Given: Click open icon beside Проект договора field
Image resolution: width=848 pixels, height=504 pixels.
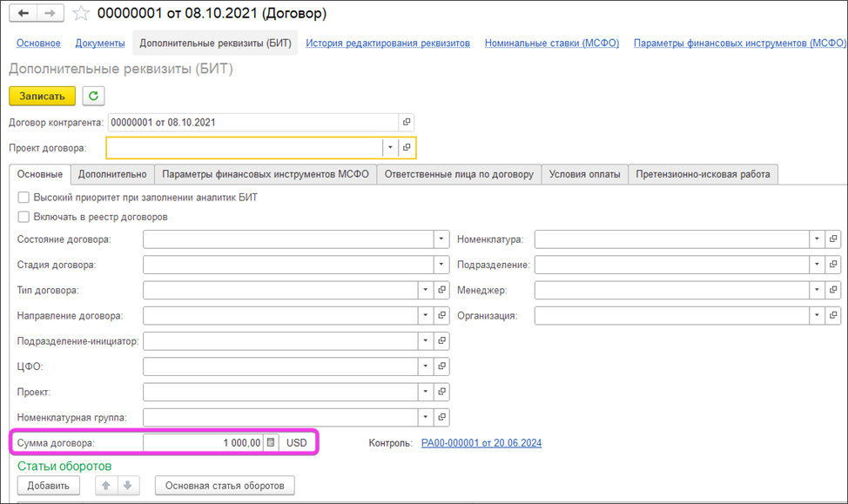Looking at the screenshot, I should 407,148.
